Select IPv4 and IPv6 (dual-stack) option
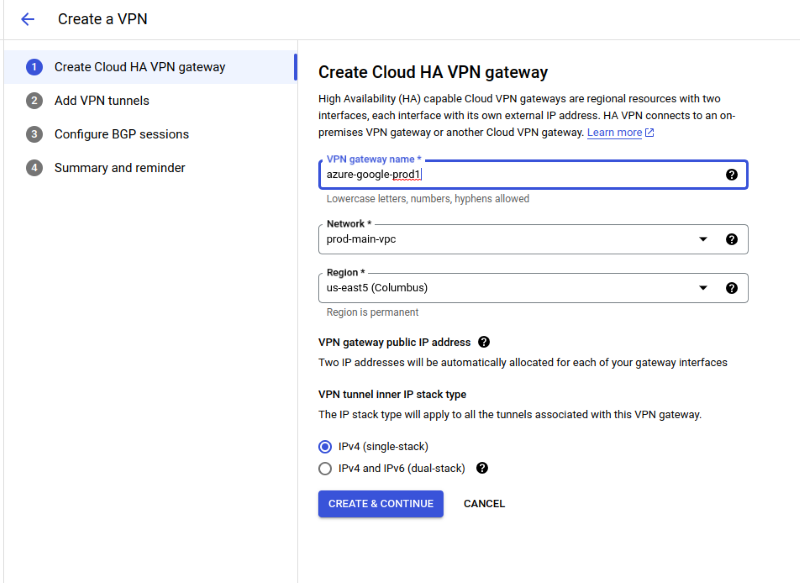800x583 pixels. 324,468
